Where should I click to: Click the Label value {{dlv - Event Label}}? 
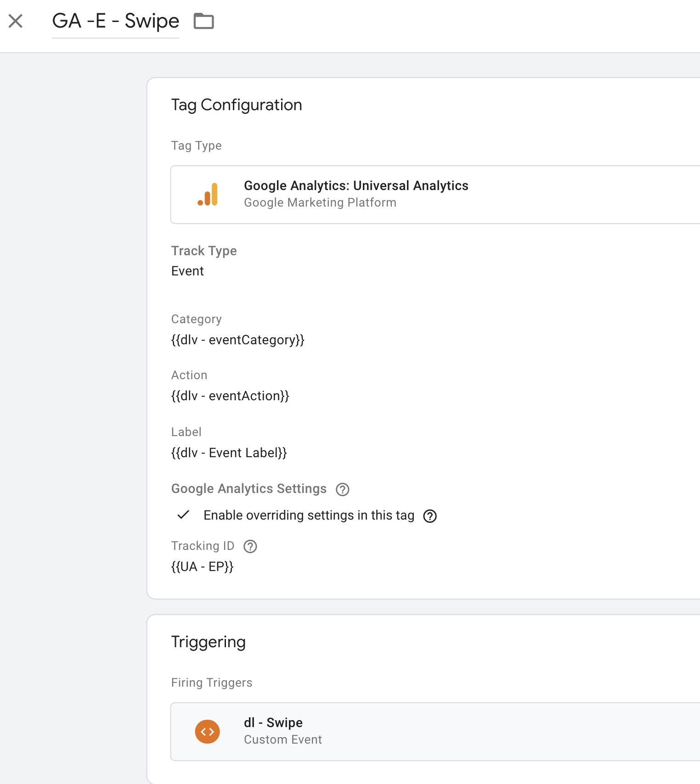229,453
